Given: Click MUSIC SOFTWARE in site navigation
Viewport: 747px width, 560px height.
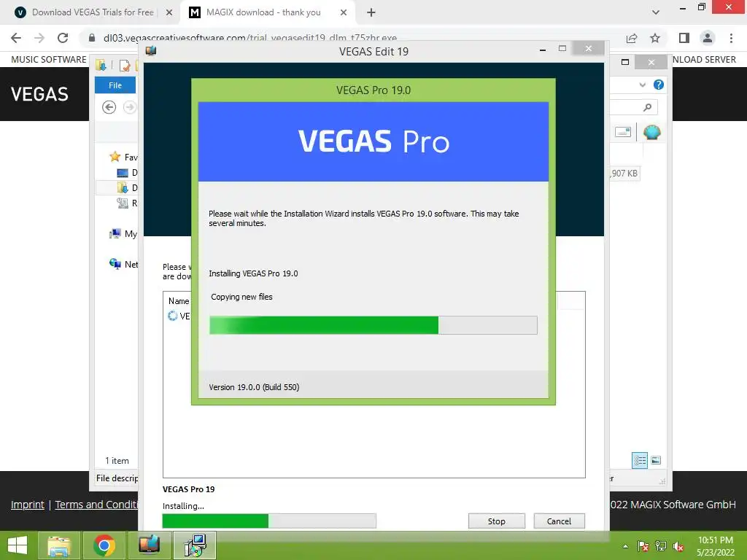Looking at the screenshot, I should click(49, 60).
